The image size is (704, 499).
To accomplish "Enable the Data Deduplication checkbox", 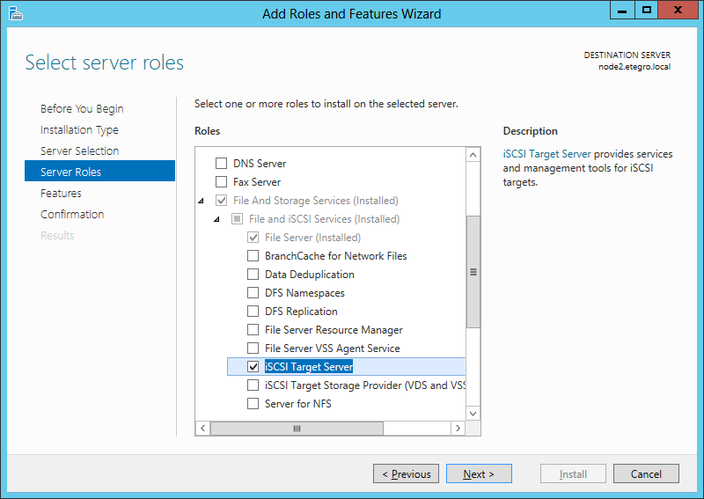I will pos(253,275).
